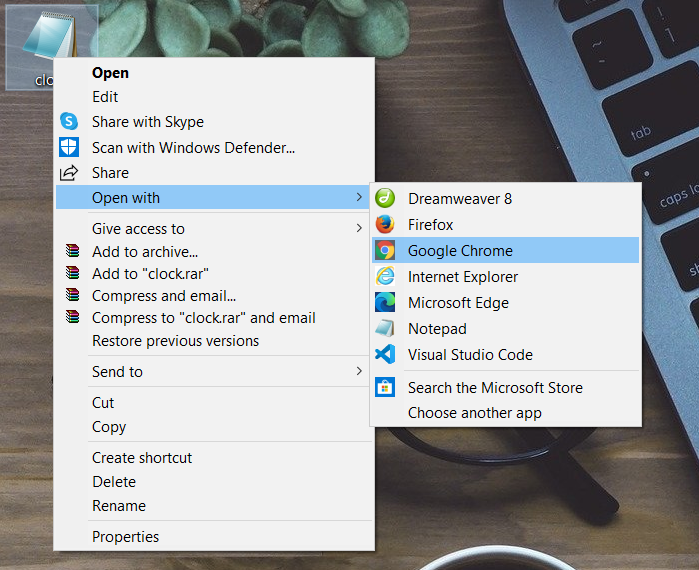Click the Firefox icon in the submenu
Image resolution: width=699 pixels, height=570 pixels.
tap(385, 224)
